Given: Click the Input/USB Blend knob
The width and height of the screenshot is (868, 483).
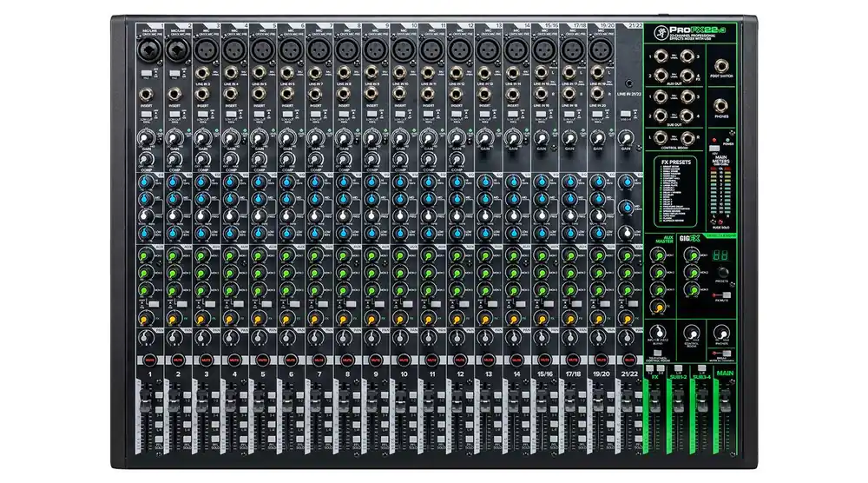Looking at the screenshot, I should 658,333.
